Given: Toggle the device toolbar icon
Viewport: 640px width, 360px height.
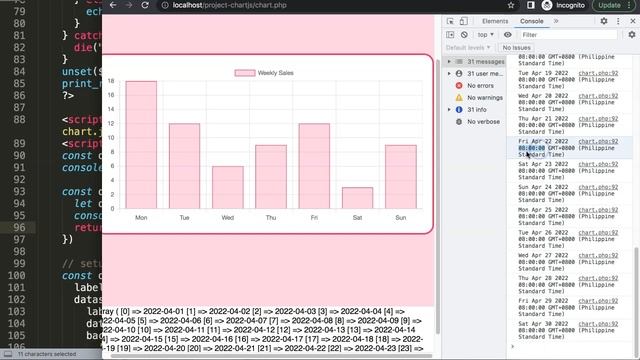Looking at the screenshot, I should [x=464, y=21].
